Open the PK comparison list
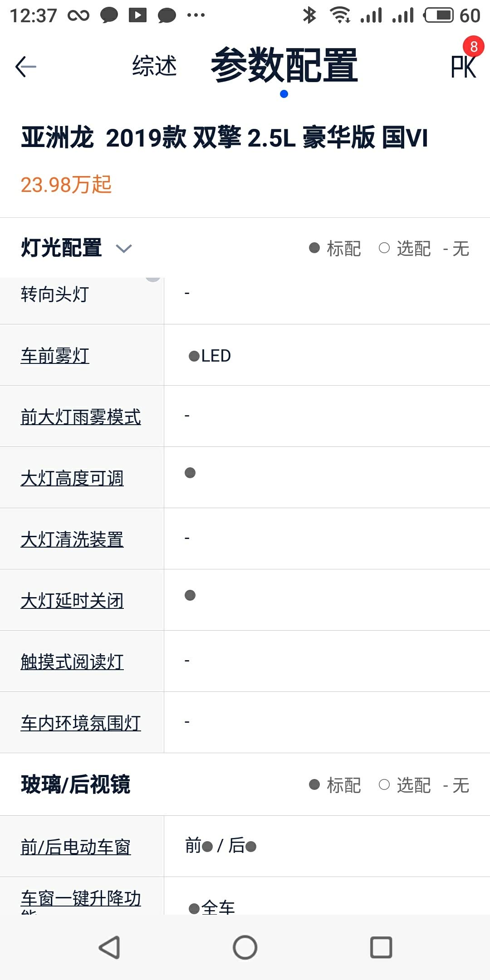This screenshot has height=980, width=490. tap(464, 66)
